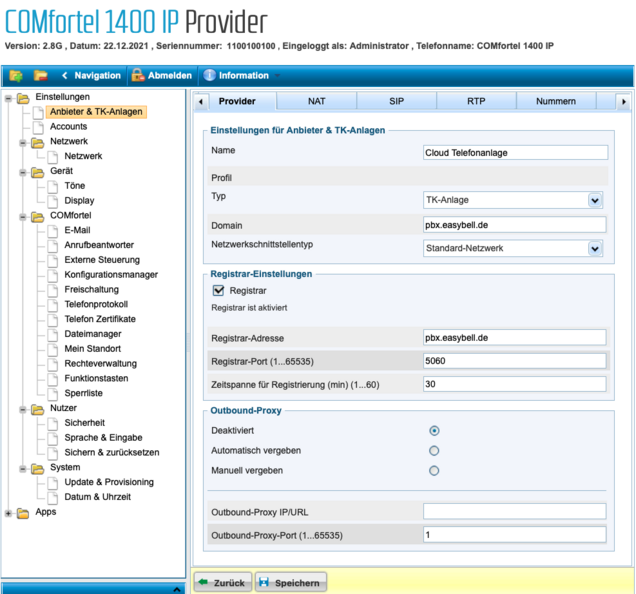Click the Speichern button

click(291, 582)
